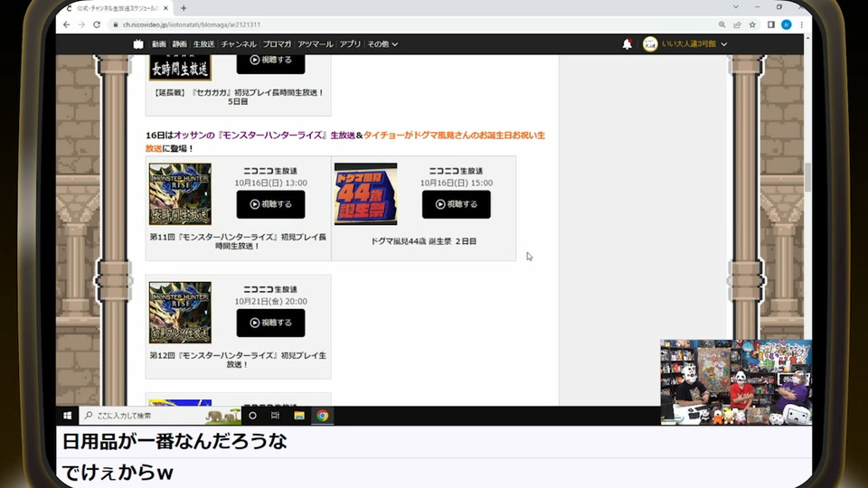Open the アプリ menu item
The height and width of the screenshot is (488, 868).
tap(350, 44)
